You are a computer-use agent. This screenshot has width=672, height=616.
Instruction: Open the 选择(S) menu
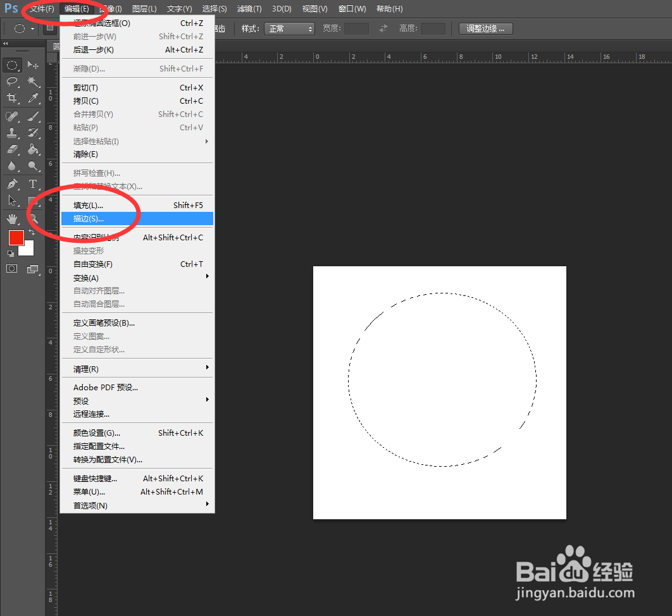(215, 9)
